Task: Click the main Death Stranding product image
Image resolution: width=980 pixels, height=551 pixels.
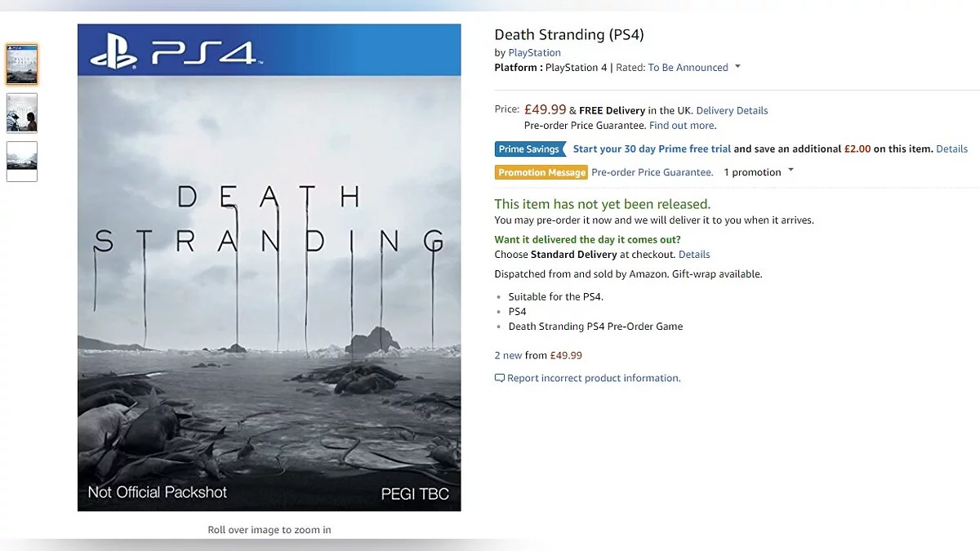Action: click(x=269, y=269)
